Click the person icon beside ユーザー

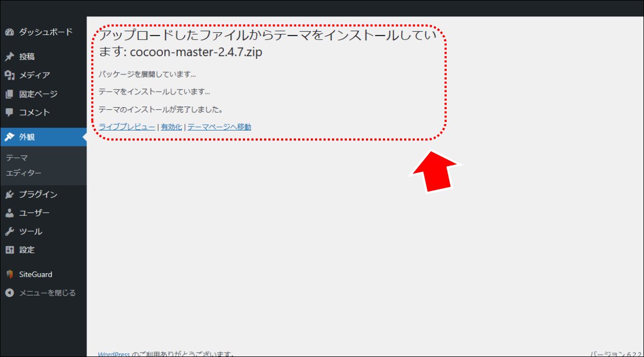click(9, 213)
